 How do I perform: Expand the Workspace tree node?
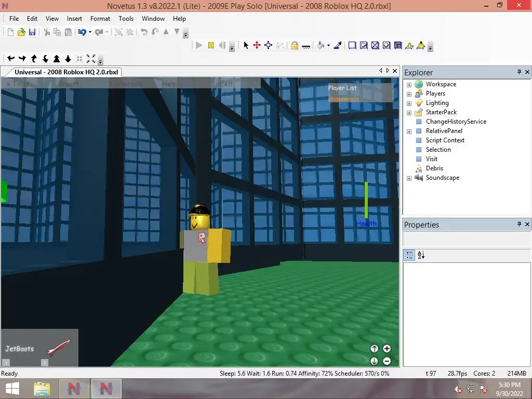(409, 85)
